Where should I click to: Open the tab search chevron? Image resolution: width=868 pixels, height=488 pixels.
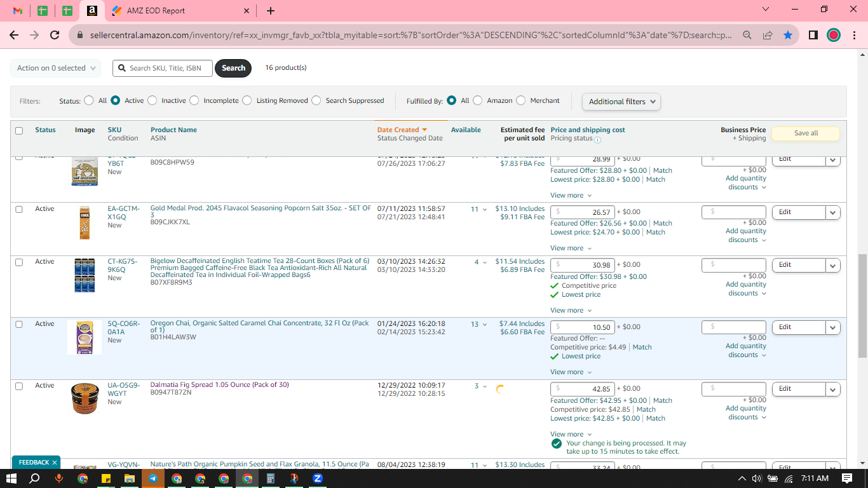(x=766, y=10)
